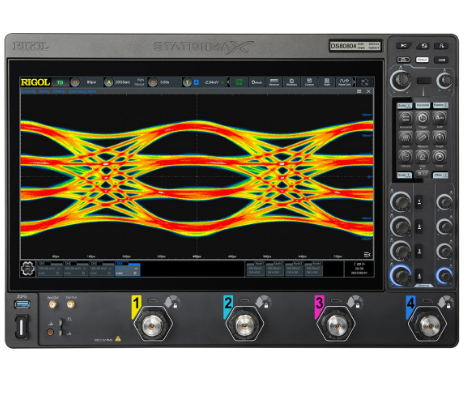Tap the Math icon in toolbar
Image resolution: width=470 pixels, height=393 pixels.
327,82
